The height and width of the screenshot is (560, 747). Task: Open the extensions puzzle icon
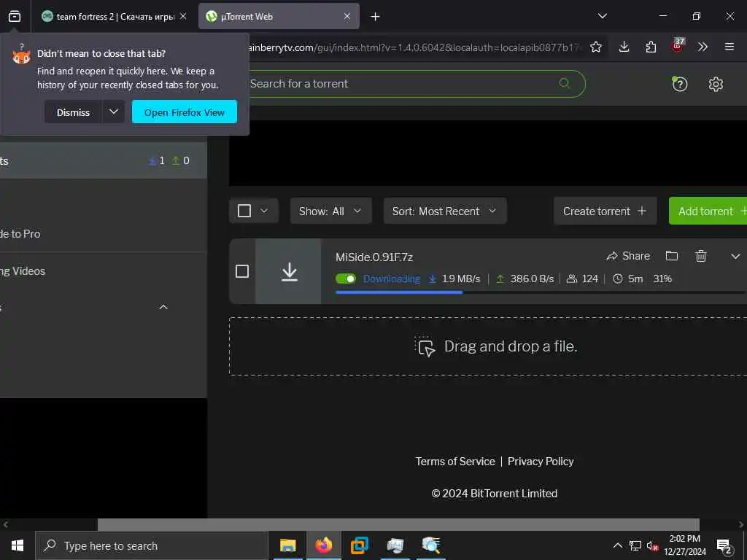coord(651,47)
